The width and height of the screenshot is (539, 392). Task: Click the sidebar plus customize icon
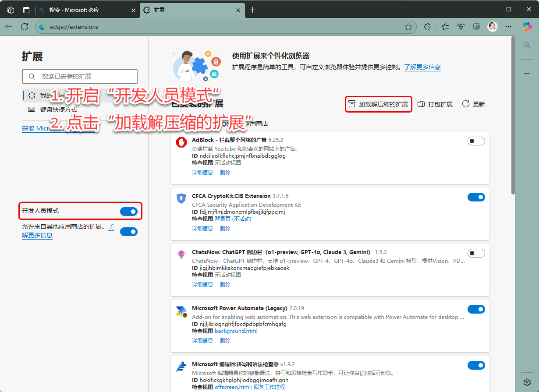pyautogui.click(x=527, y=74)
